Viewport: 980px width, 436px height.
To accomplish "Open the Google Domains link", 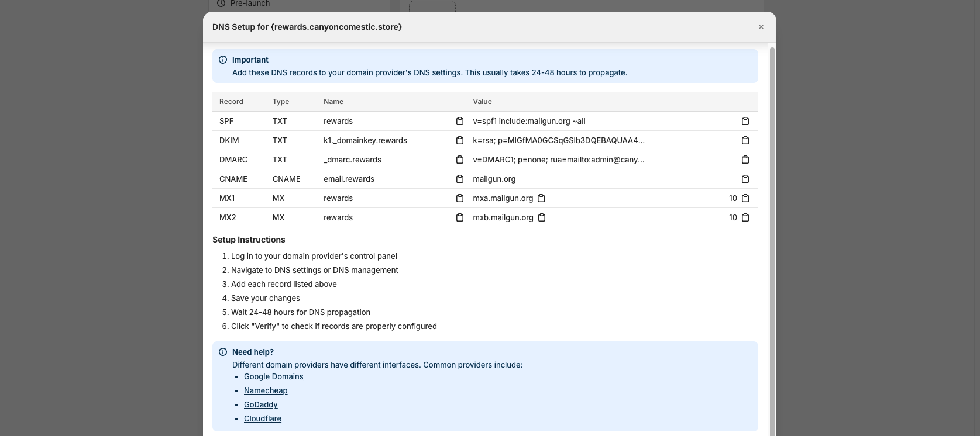I will (273, 376).
